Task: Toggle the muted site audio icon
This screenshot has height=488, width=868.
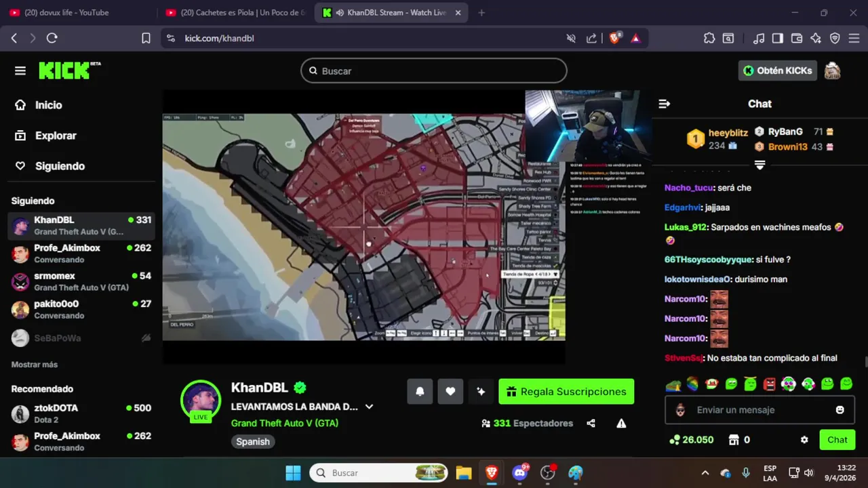Action: pyautogui.click(x=571, y=39)
